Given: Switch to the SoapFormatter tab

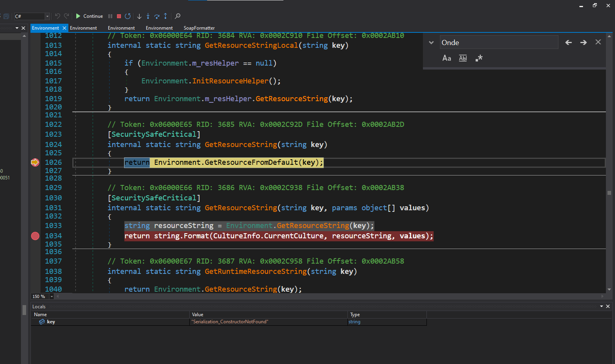Looking at the screenshot, I should (199, 28).
